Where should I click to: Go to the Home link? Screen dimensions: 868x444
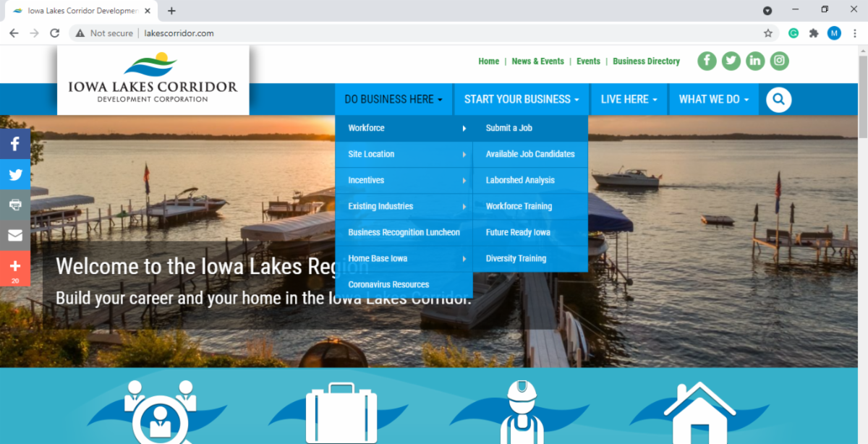click(x=489, y=61)
